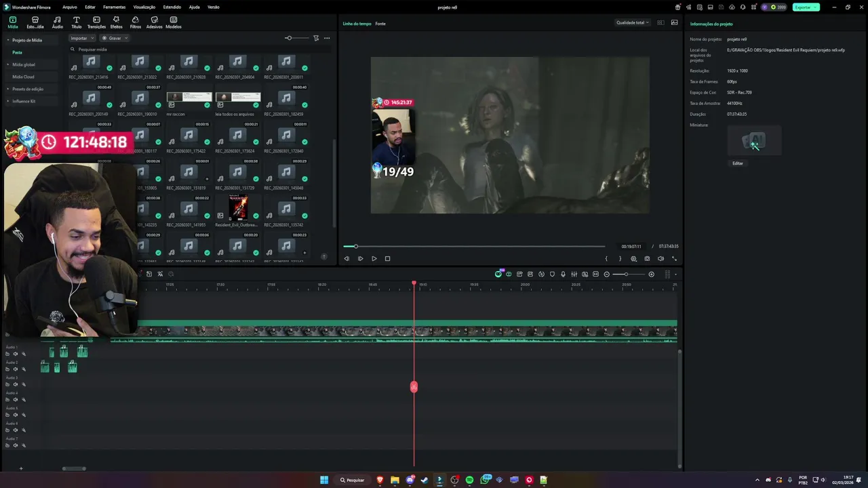Screen dimensions: 868x488
Task: Open Mídia Cloud
Action: pyautogui.click(x=23, y=77)
